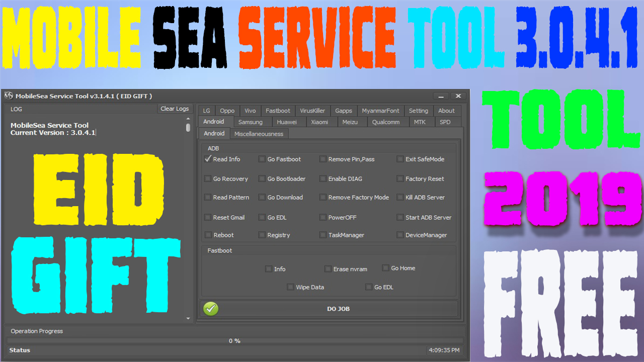Tick Kill ADB Server checkbox

(x=400, y=197)
